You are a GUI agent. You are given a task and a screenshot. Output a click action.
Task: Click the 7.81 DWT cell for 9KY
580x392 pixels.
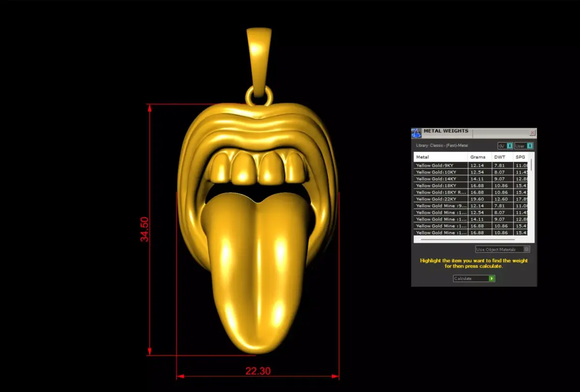point(502,165)
